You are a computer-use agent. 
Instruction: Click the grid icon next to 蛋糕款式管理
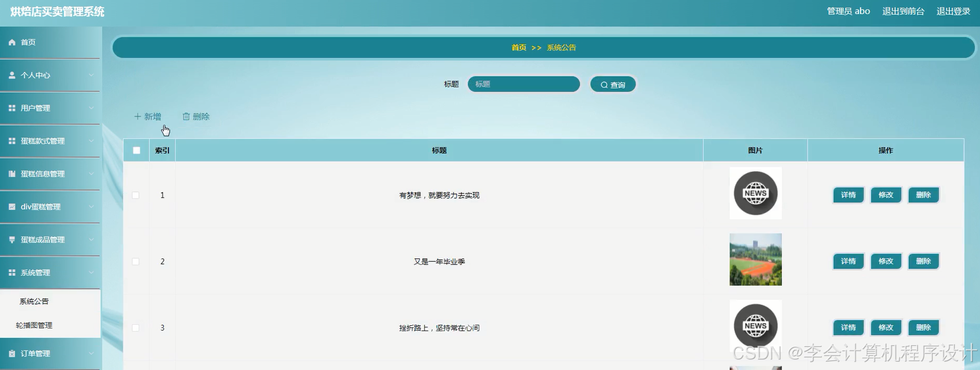point(12,141)
